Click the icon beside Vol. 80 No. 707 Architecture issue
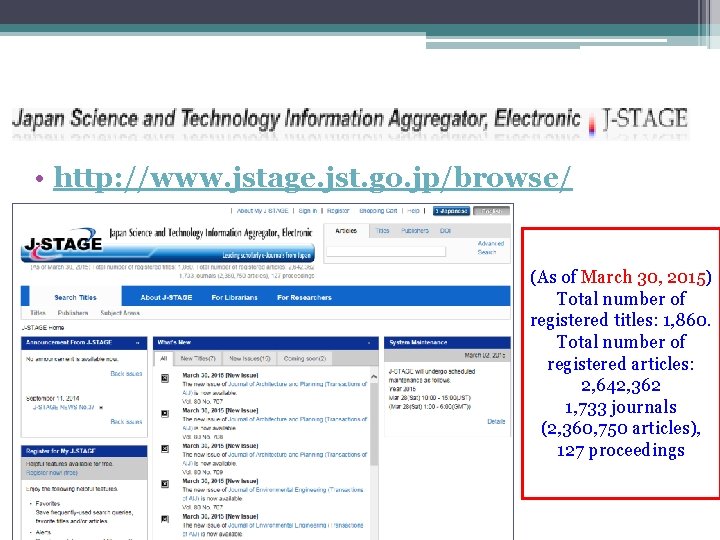 click(165, 378)
